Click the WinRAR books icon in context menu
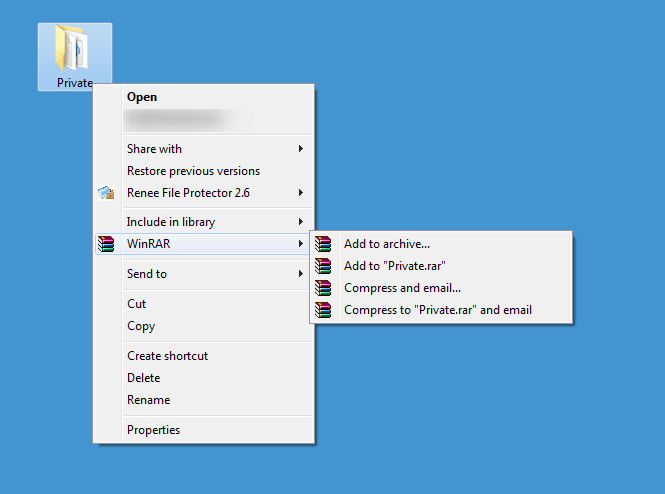The width and height of the screenshot is (665, 494). 106,244
